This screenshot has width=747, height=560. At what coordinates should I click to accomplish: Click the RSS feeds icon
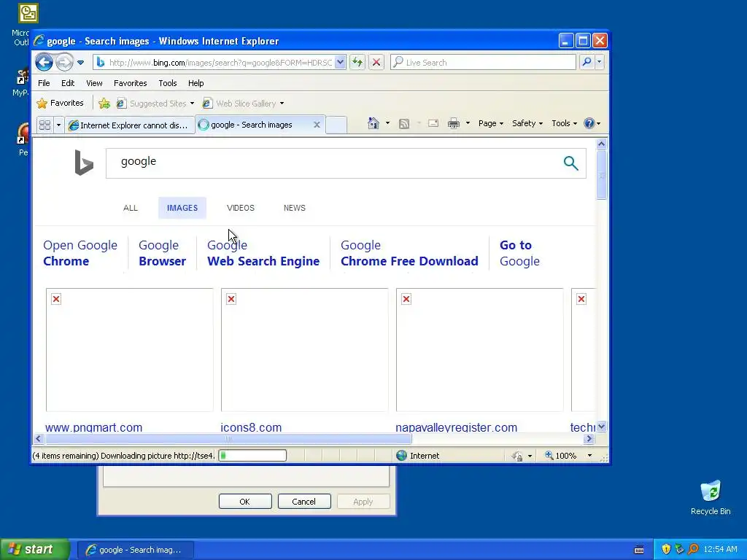(404, 124)
